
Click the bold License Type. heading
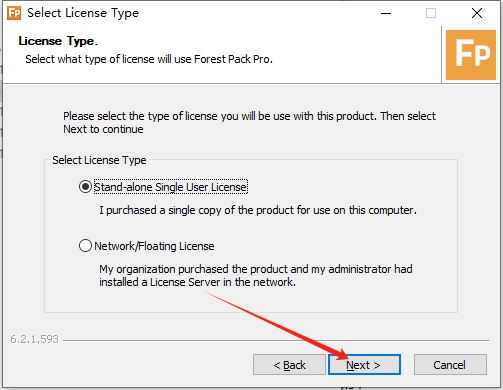click(58, 41)
